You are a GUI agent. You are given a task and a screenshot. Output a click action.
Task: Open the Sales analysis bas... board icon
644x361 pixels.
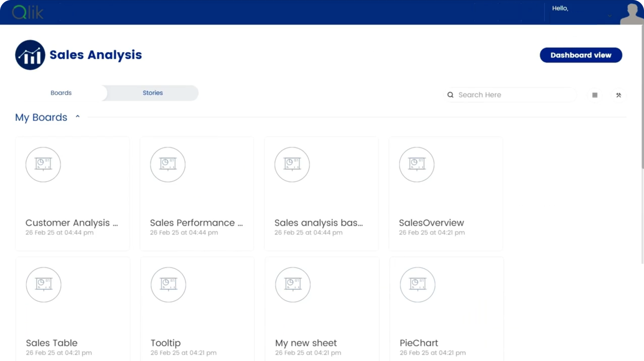[292, 165]
